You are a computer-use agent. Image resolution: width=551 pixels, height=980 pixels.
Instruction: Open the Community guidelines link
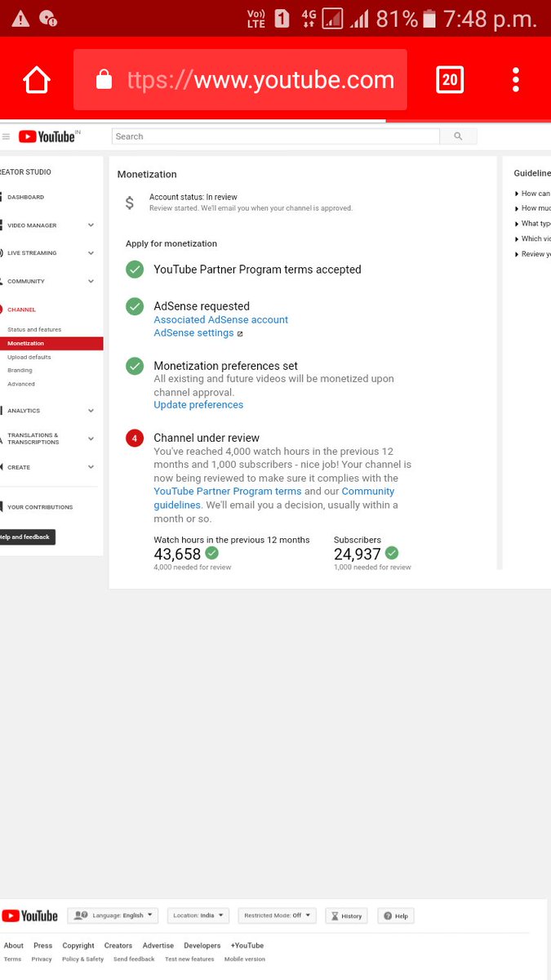274,498
